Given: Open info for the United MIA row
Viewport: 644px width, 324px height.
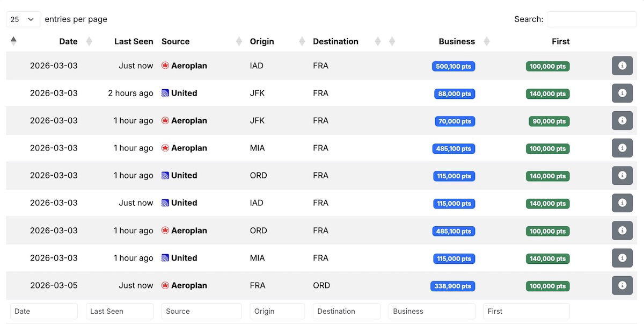Looking at the screenshot, I should pyautogui.click(x=622, y=258).
